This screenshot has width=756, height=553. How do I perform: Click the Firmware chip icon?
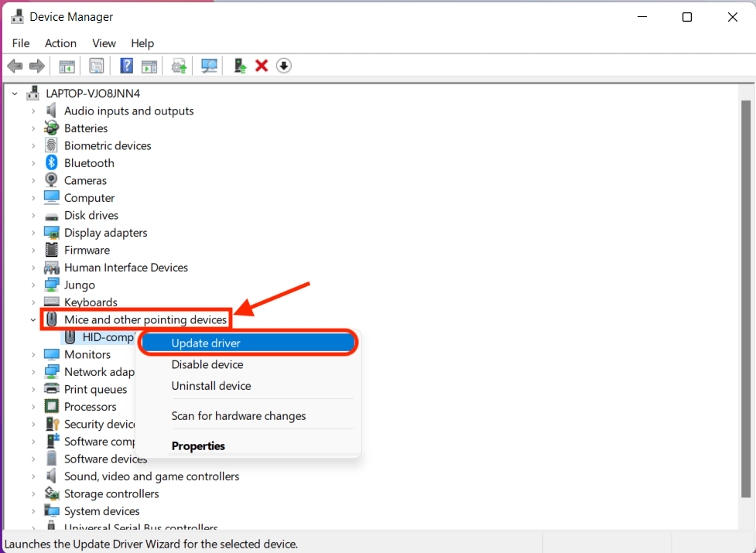[51, 250]
